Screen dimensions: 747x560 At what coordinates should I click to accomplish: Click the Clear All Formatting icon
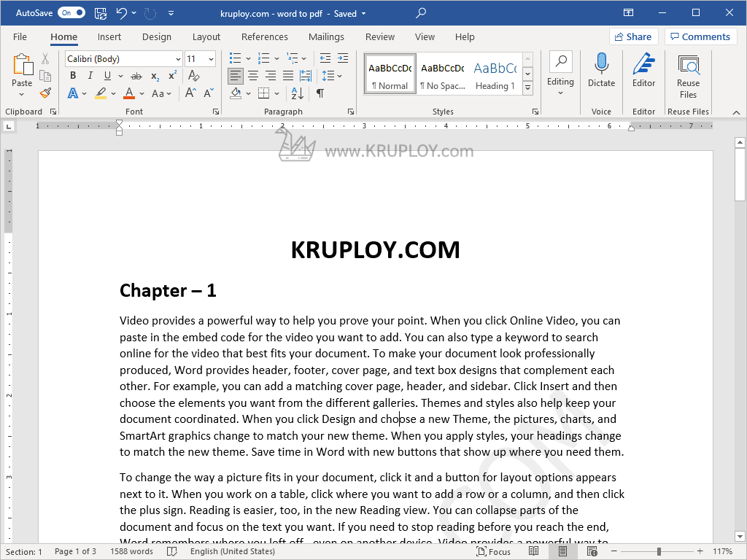coord(194,76)
